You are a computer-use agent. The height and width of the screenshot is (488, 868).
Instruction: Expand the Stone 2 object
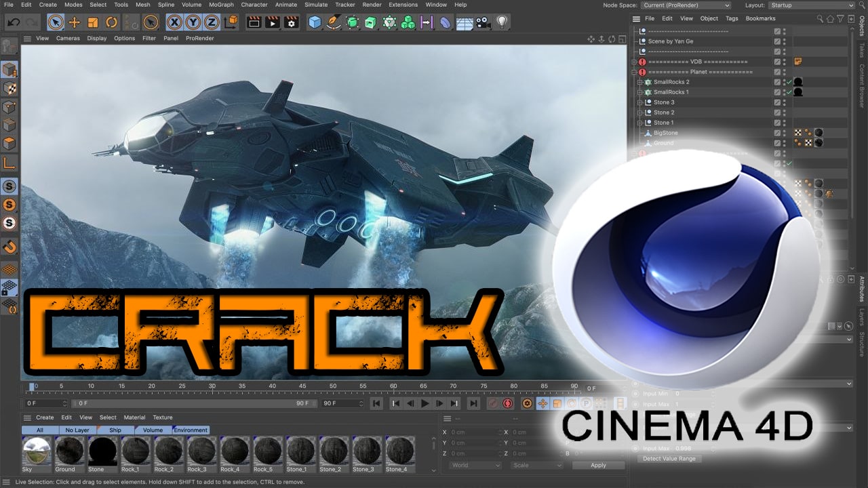click(639, 113)
